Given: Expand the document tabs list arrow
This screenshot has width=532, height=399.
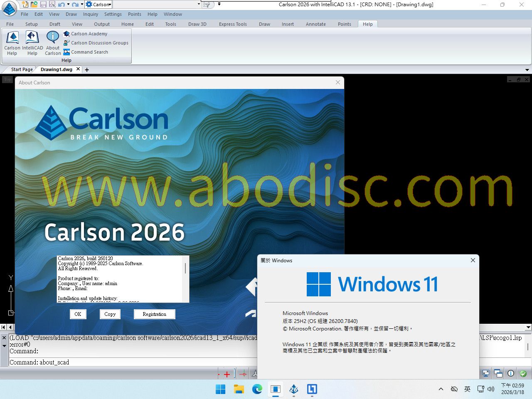Looking at the screenshot, I should click(x=527, y=70).
